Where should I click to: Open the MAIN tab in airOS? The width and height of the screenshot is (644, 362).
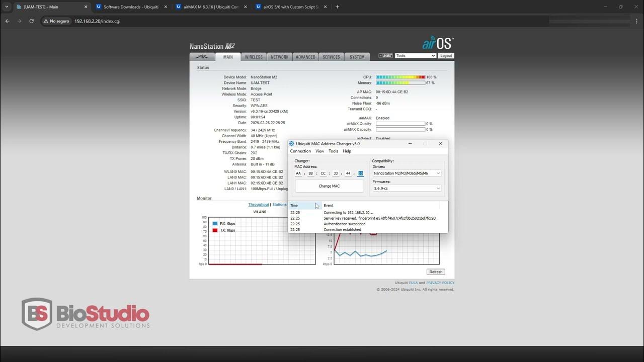[228, 57]
